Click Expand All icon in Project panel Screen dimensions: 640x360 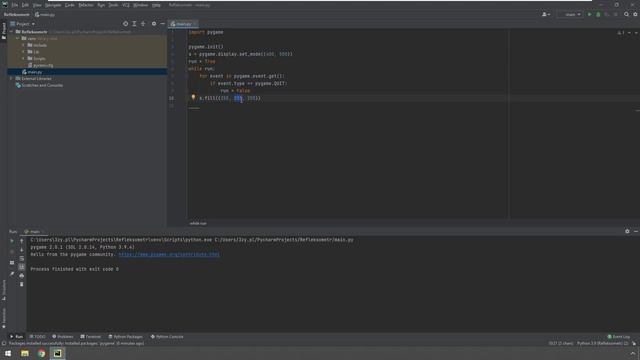[x=134, y=24]
